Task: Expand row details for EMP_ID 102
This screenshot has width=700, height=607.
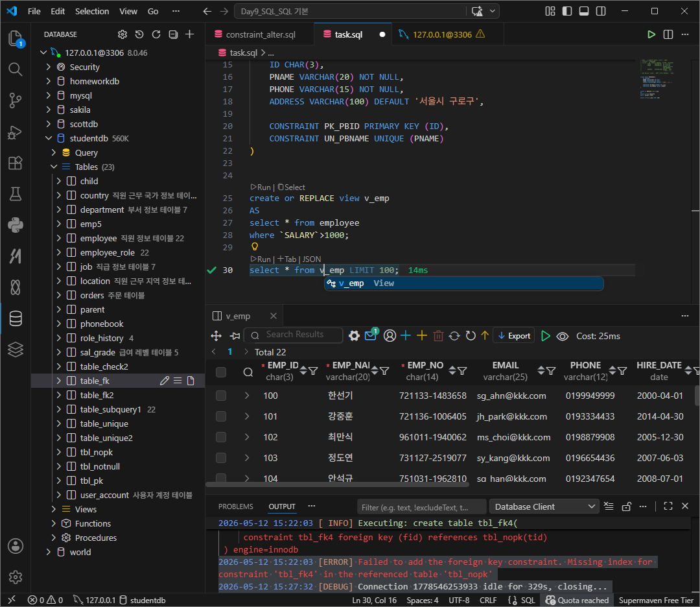Action: pyautogui.click(x=247, y=437)
